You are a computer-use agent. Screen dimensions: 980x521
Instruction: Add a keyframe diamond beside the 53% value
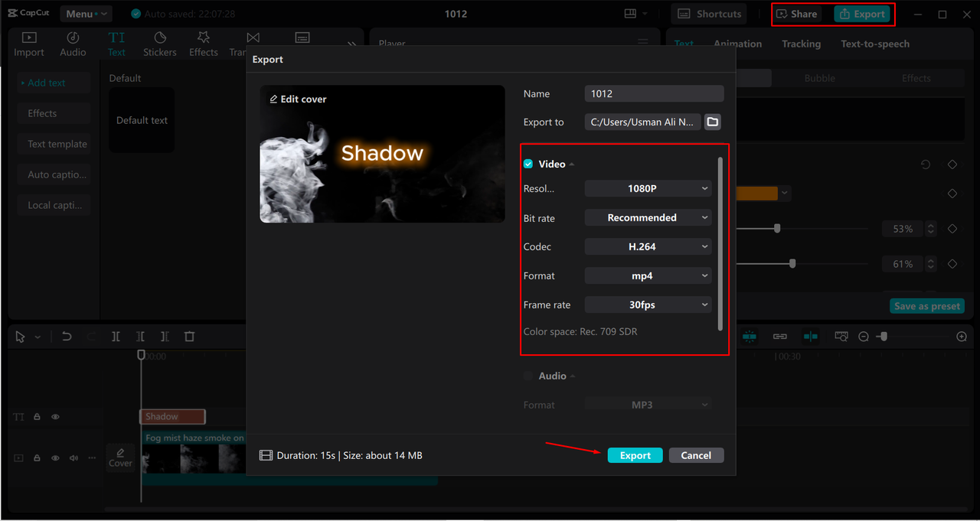(x=952, y=229)
